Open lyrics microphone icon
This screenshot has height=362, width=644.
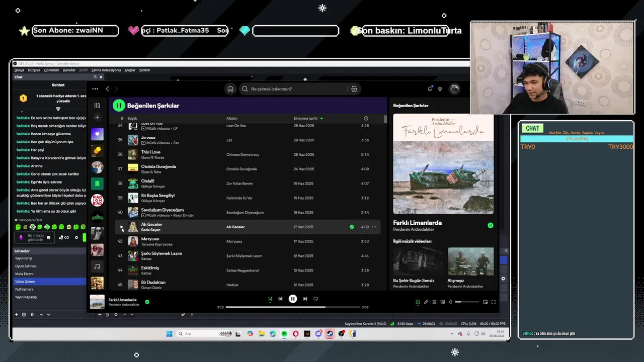click(x=426, y=302)
